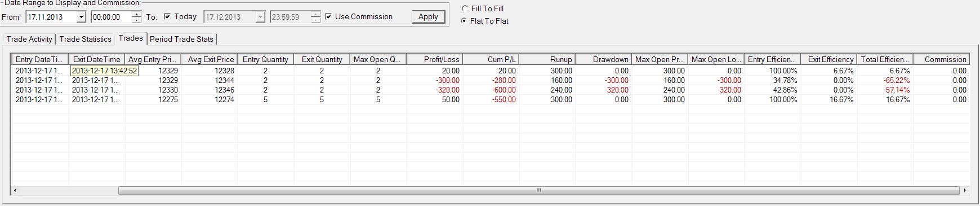Sort by Profit/Loss column header
980x206 pixels.
pos(434,59)
